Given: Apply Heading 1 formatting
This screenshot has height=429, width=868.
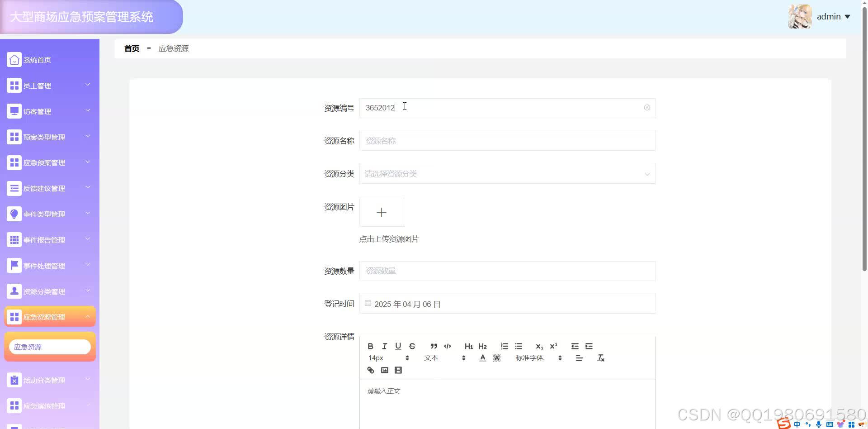Looking at the screenshot, I should [x=468, y=346].
